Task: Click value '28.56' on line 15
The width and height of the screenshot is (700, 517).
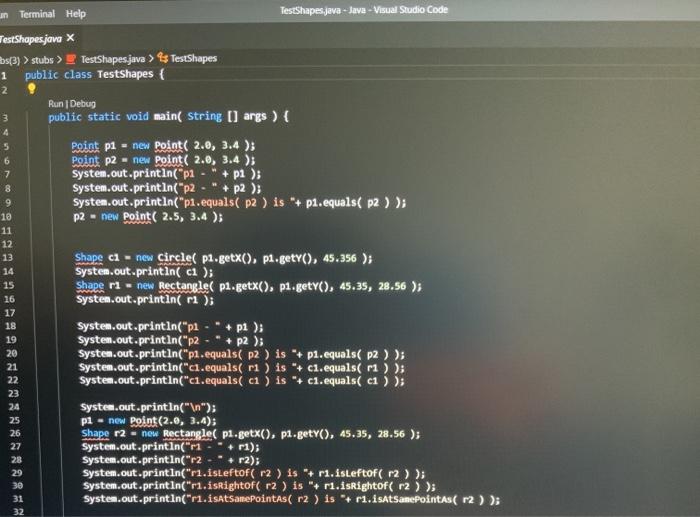Action: (392, 286)
